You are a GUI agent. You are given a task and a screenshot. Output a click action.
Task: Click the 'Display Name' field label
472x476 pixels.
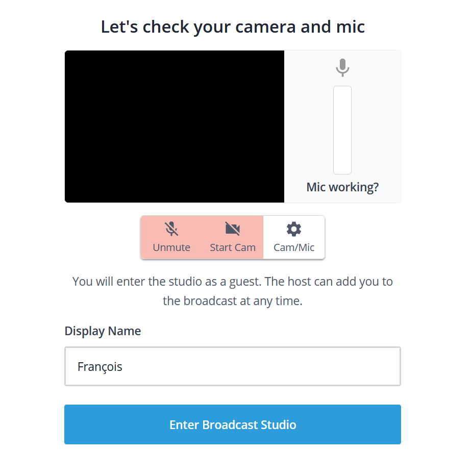(x=103, y=331)
